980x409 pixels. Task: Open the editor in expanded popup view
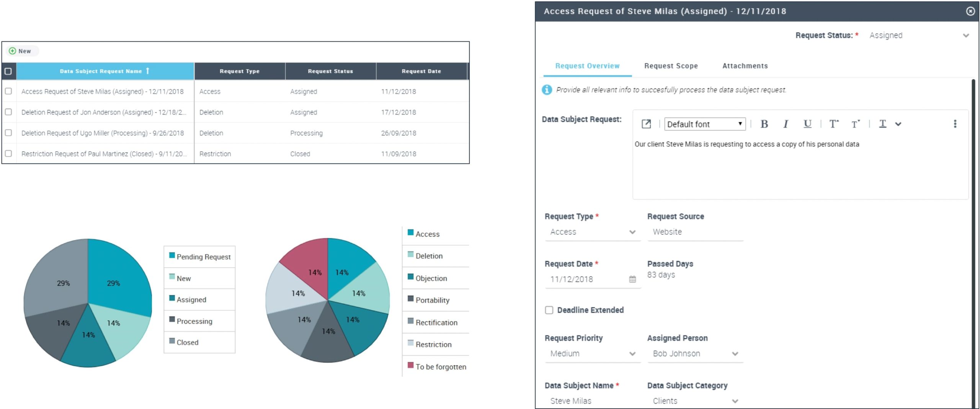pyautogui.click(x=646, y=124)
